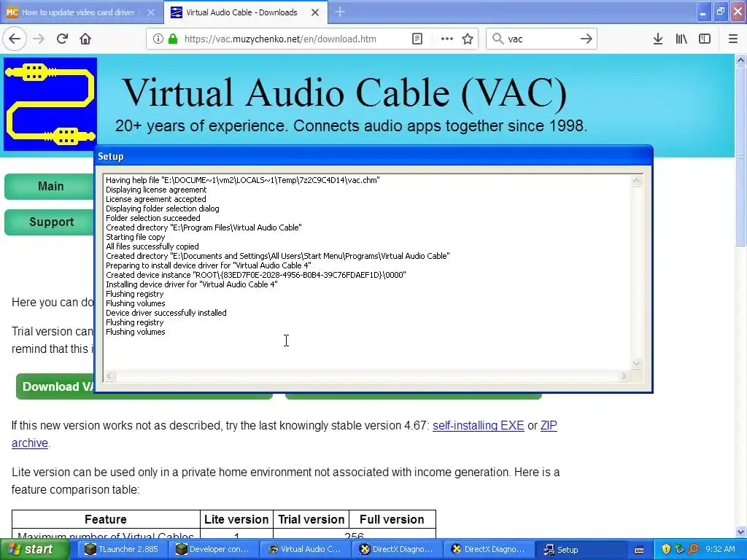This screenshot has width=747, height=560.
Task: Click the 'Full version' table header
Action: point(392,519)
